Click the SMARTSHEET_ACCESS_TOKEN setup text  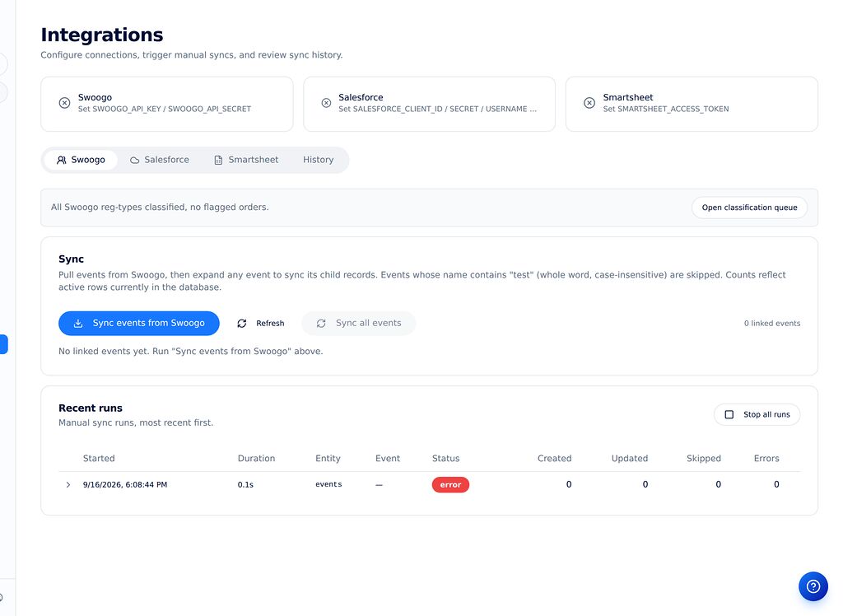click(x=666, y=109)
